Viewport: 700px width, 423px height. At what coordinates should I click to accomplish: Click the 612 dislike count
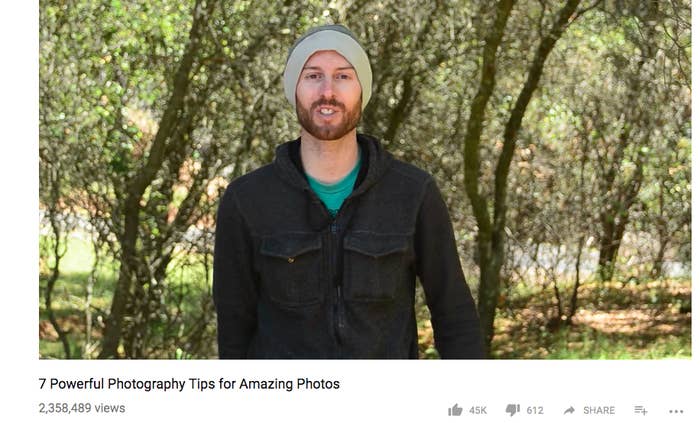pyautogui.click(x=535, y=411)
